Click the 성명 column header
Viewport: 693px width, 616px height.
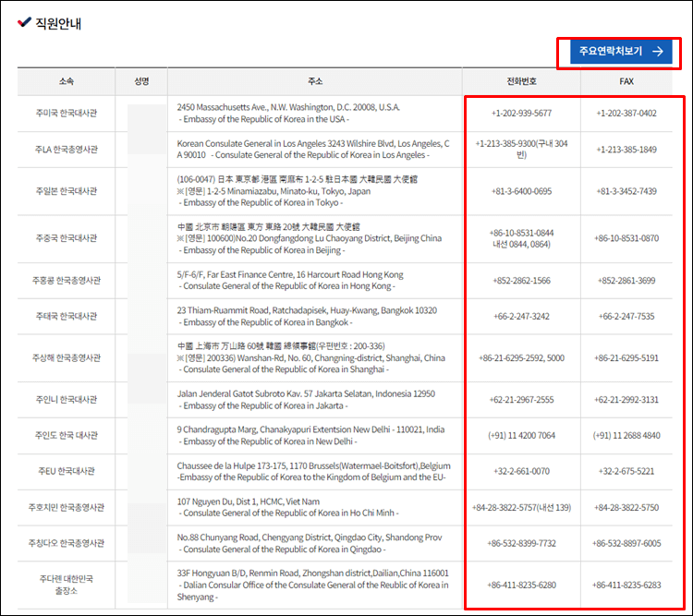141,81
